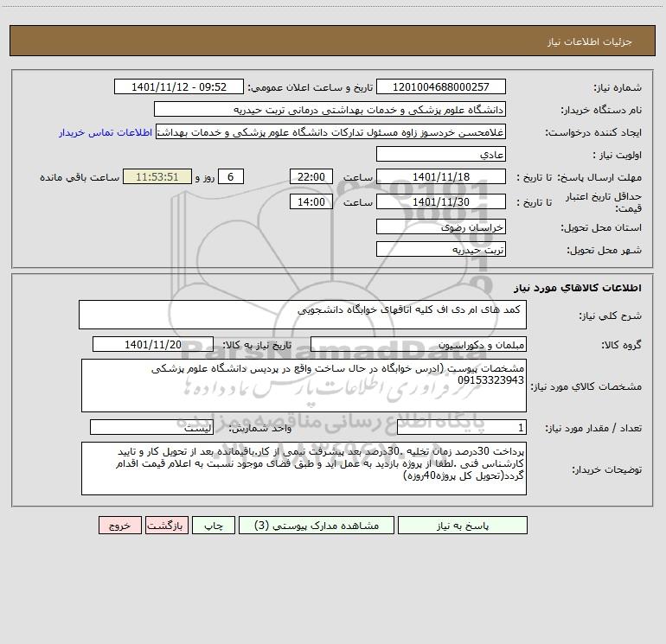
Task: Click the 'توضیحات خریدار:' label
Action: 607,469
